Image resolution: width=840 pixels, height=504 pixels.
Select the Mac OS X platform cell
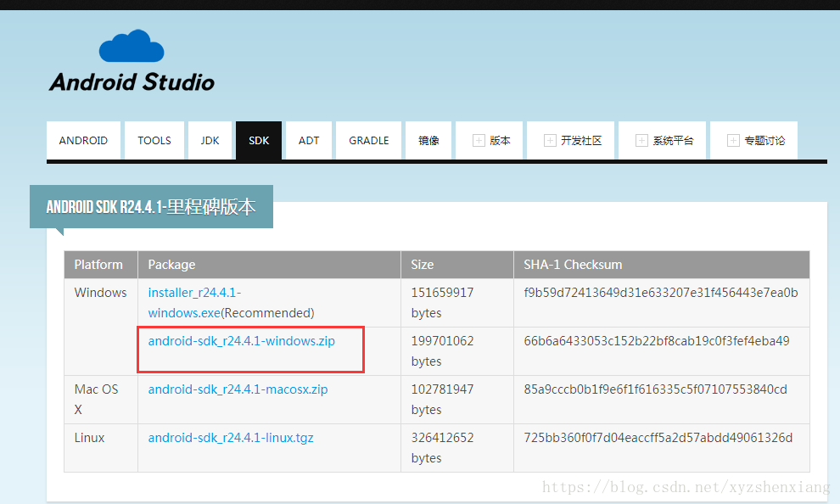[101, 400]
